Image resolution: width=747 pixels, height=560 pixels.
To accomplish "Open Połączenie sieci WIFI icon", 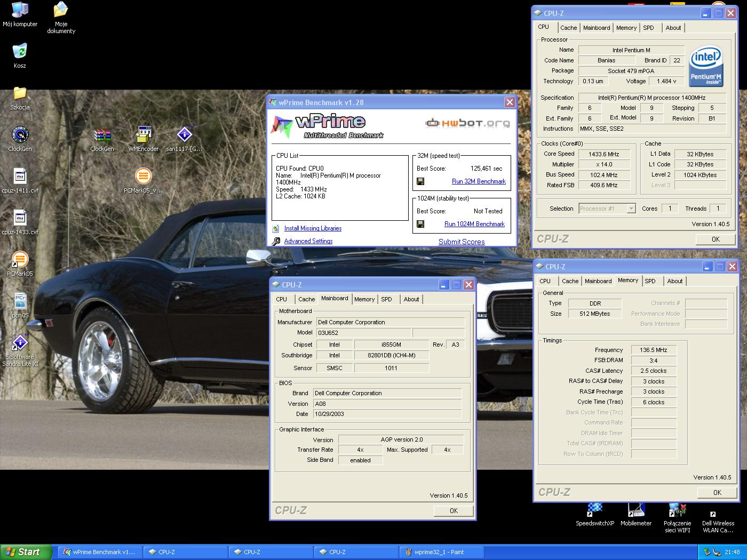I will [x=677, y=509].
